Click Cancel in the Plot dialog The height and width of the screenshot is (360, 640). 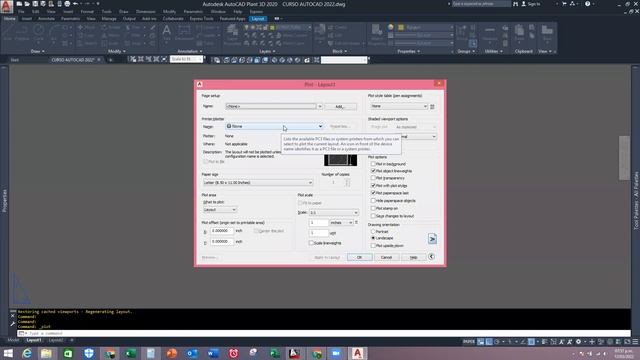click(x=386, y=257)
